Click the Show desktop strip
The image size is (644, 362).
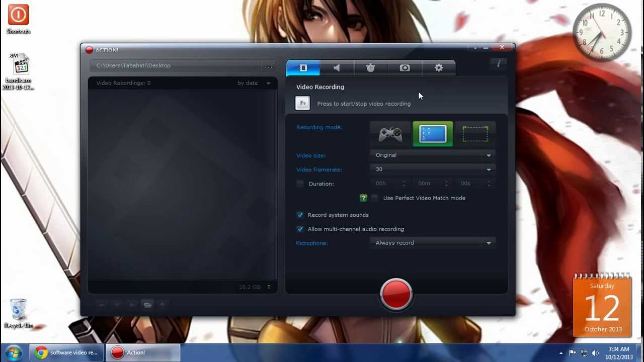[641, 353]
